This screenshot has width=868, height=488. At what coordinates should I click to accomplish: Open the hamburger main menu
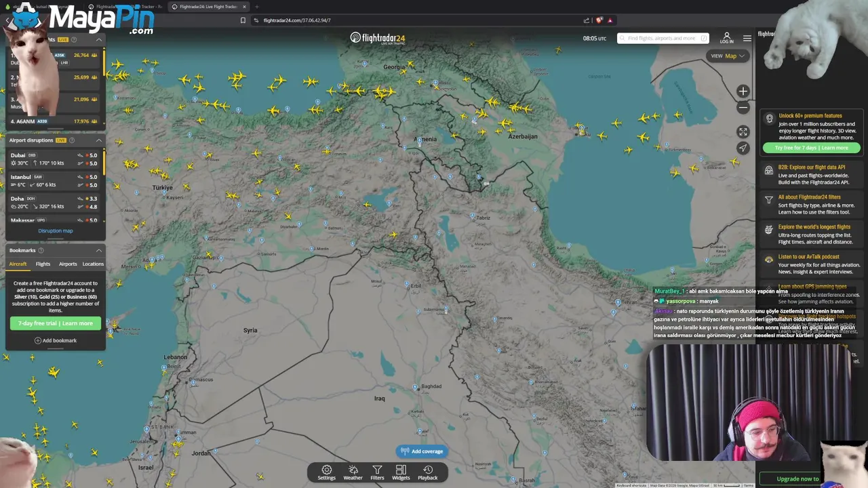coord(747,38)
